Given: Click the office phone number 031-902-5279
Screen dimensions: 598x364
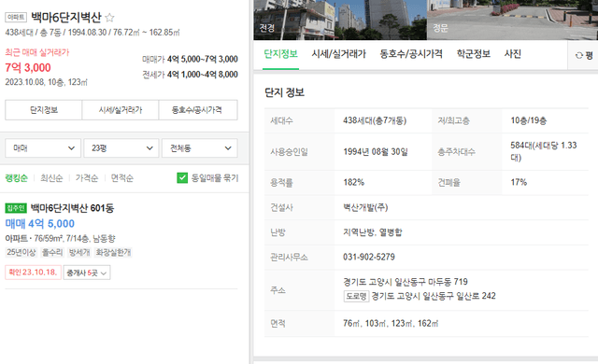Looking at the screenshot, I should click(x=369, y=257).
